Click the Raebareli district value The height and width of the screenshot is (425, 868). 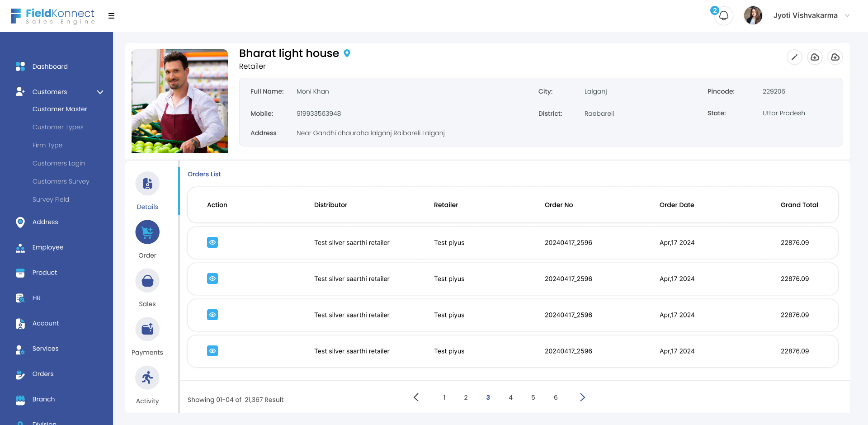point(599,113)
